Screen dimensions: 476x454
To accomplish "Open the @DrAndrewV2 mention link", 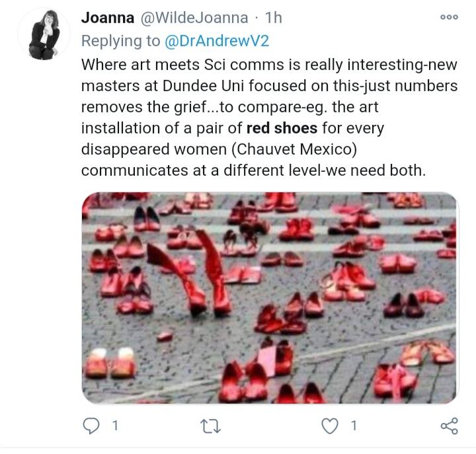I will point(217,41).
